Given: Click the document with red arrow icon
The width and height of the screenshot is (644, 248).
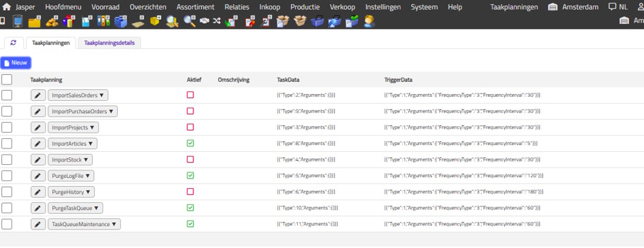Looking at the screenshot, I should [249, 21].
